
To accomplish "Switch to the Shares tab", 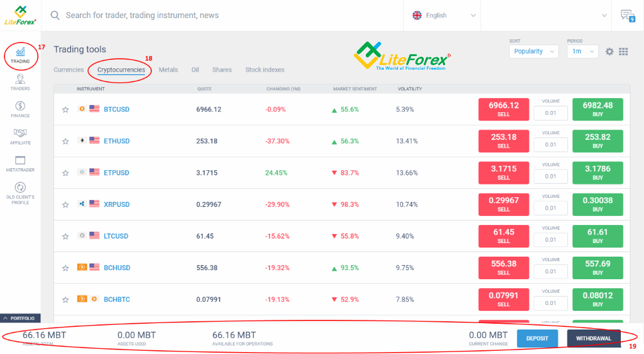I will (222, 70).
